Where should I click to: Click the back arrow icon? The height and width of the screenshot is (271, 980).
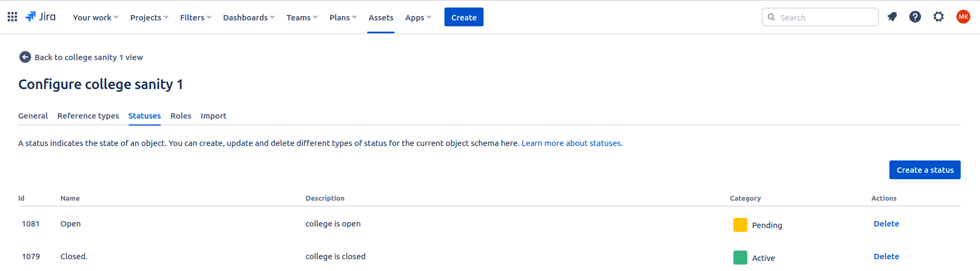pos(25,57)
